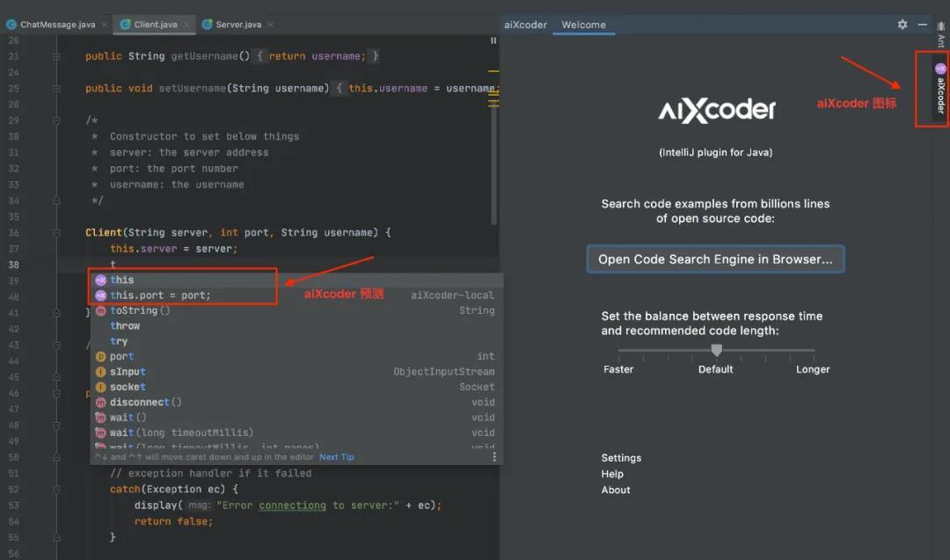Open the completion popup more options menu
Viewport: 950px width, 560px height.
(x=494, y=456)
